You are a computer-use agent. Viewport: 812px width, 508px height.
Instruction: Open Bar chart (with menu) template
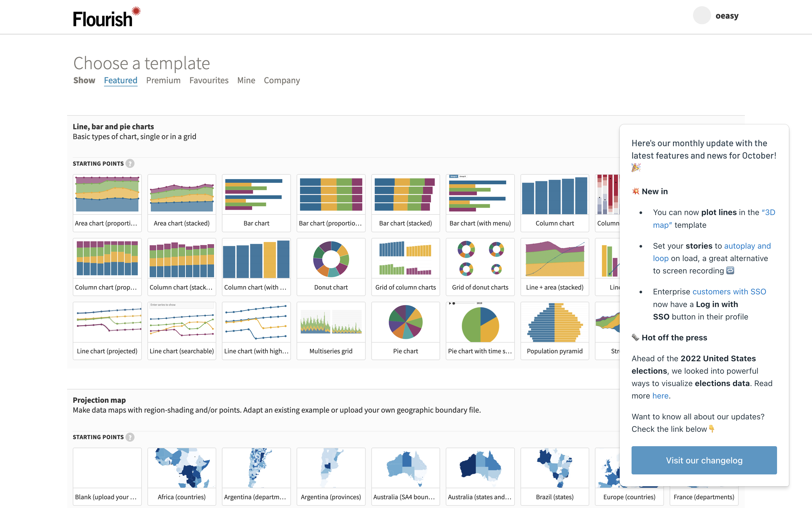480,203
